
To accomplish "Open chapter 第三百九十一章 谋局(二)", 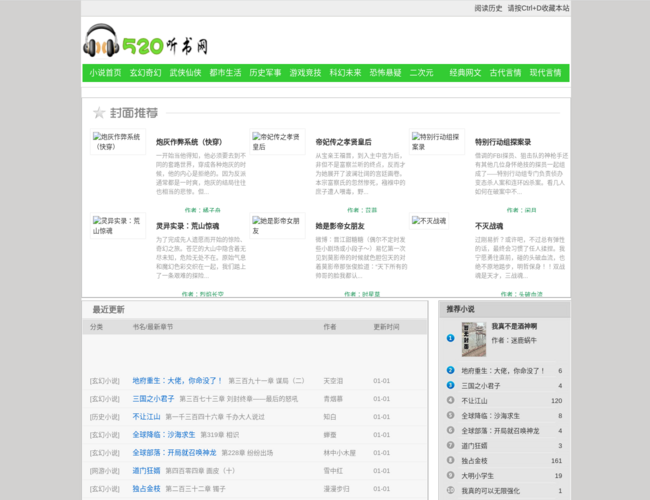I will pyautogui.click(x=266, y=381).
